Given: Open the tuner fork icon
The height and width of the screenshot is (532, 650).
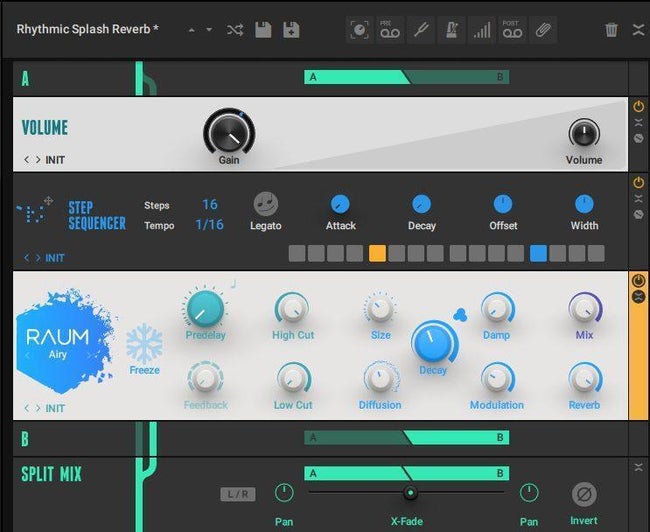Looking at the screenshot, I should coord(421,30).
